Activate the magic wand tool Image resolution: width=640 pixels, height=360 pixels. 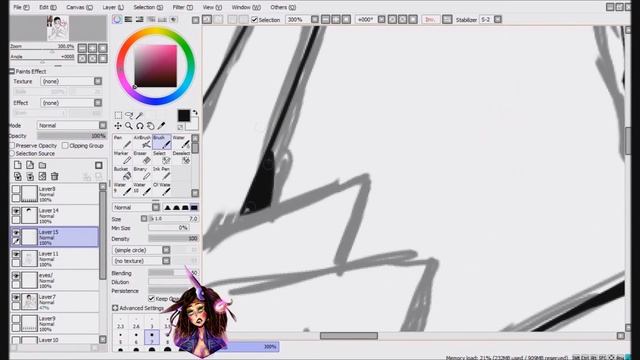click(x=140, y=116)
